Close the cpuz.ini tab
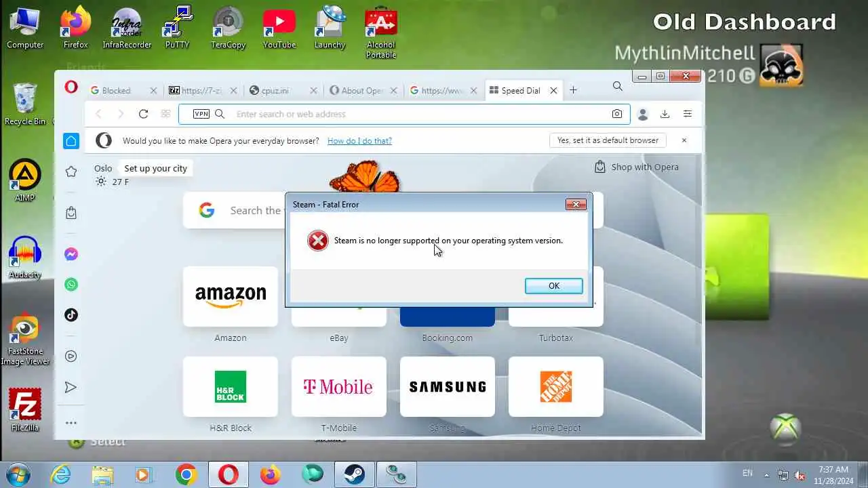The image size is (868, 488). 313,90
